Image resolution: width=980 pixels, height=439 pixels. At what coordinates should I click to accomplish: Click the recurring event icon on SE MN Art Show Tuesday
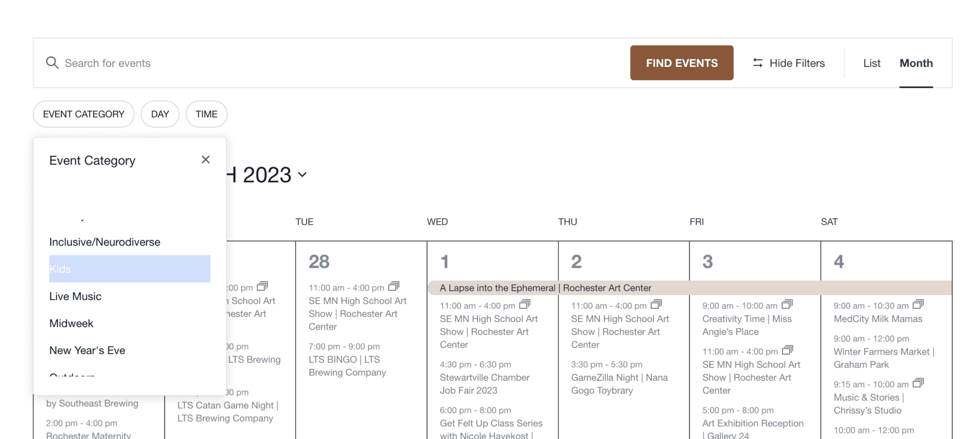pos(394,286)
